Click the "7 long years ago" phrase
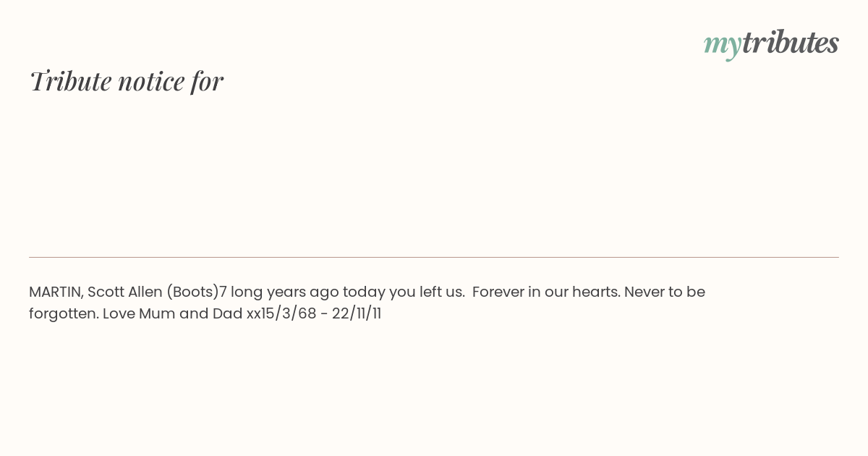868x456 pixels. tap(279, 292)
